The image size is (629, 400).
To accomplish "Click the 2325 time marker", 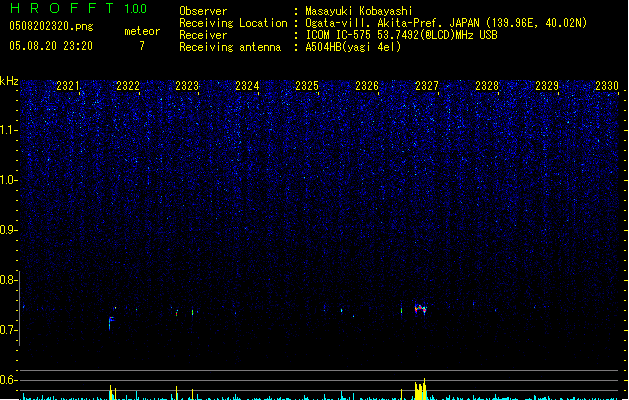I will coord(307,86).
